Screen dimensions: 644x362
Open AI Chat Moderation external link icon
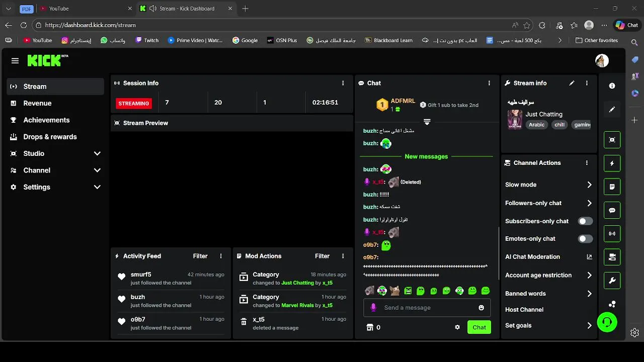[589, 257]
